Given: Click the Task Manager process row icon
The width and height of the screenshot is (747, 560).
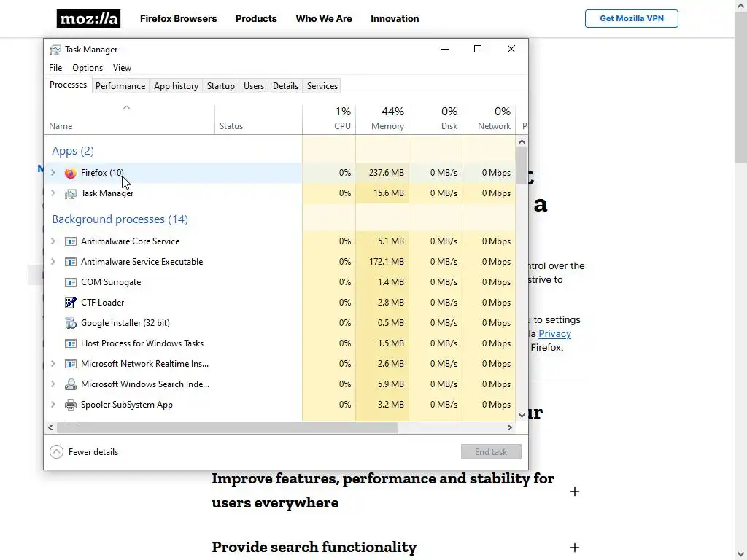Looking at the screenshot, I should [x=71, y=193].
